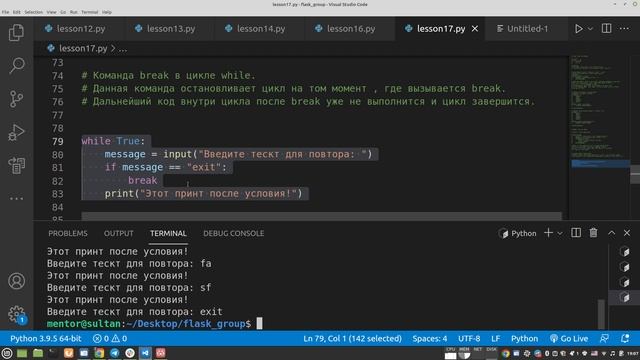640x360 pixels.
Task: Open the Visual Studio Code taskbar icon
Action: pyautogui.click(x=145, y=353)
